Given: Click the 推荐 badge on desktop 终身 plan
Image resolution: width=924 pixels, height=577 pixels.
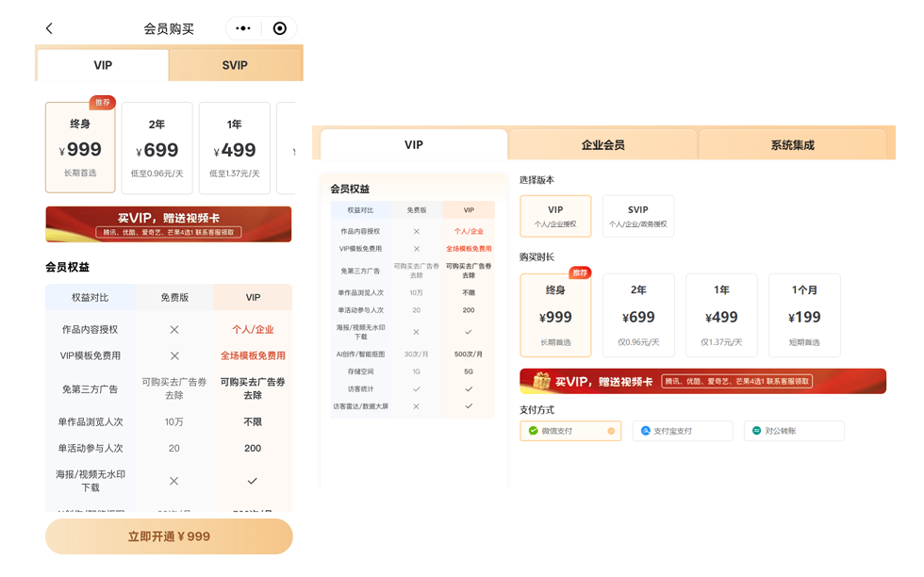Looking at the screenshot, I should [x=580, y=273].
